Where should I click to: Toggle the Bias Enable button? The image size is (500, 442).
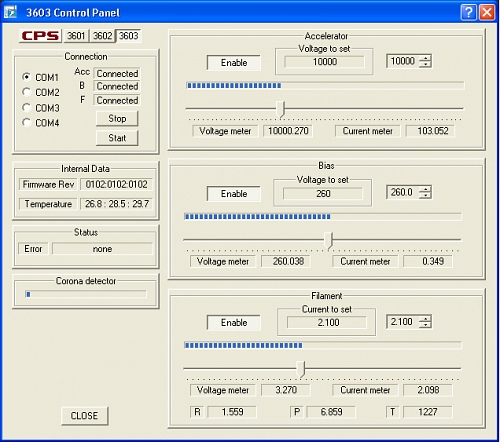pyautogui.click(x=234, y=194)
